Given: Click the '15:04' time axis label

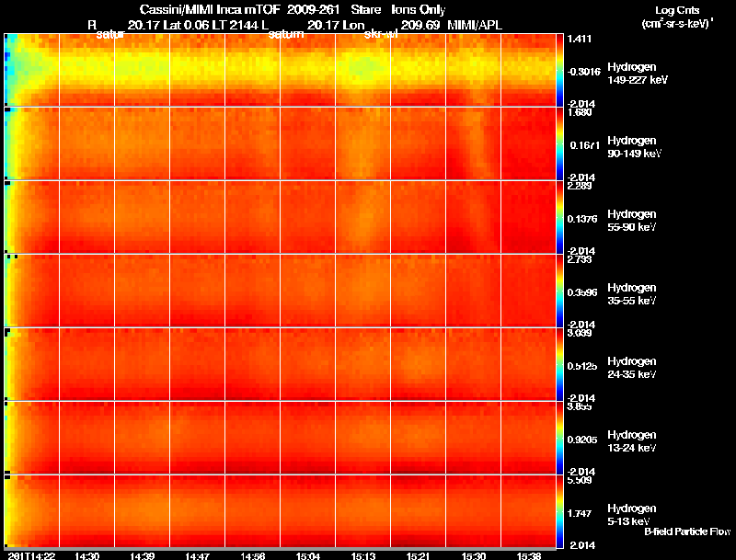Looking at the screenshot, I should tap(308, 555).
